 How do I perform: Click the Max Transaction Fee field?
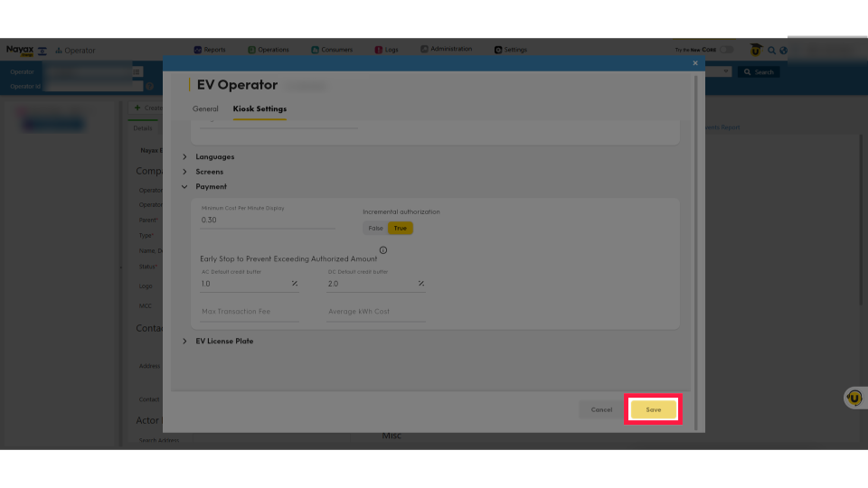pyautogui.click(x=250, y=311)
